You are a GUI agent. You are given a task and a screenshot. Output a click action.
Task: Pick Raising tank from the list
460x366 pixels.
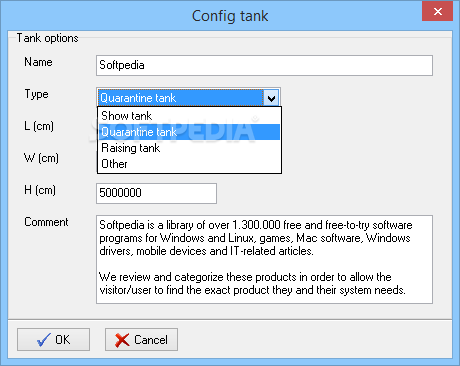(x=189, y=148)
